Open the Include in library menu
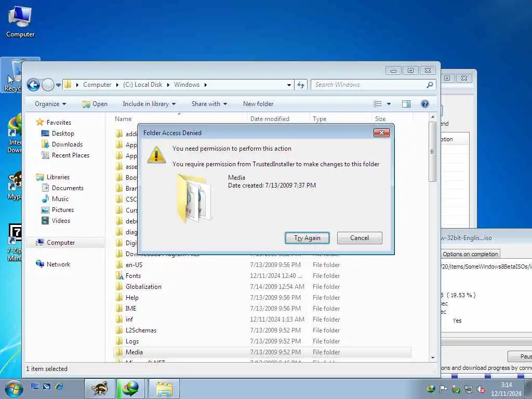Viewport: 532px width, 399px height. click(x=149, y=104)
